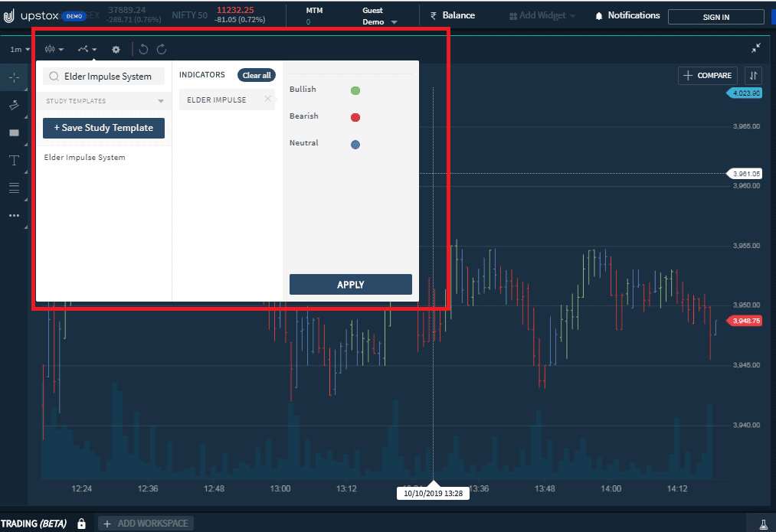Change the Neutral blue color swatch

pos(355,145)
